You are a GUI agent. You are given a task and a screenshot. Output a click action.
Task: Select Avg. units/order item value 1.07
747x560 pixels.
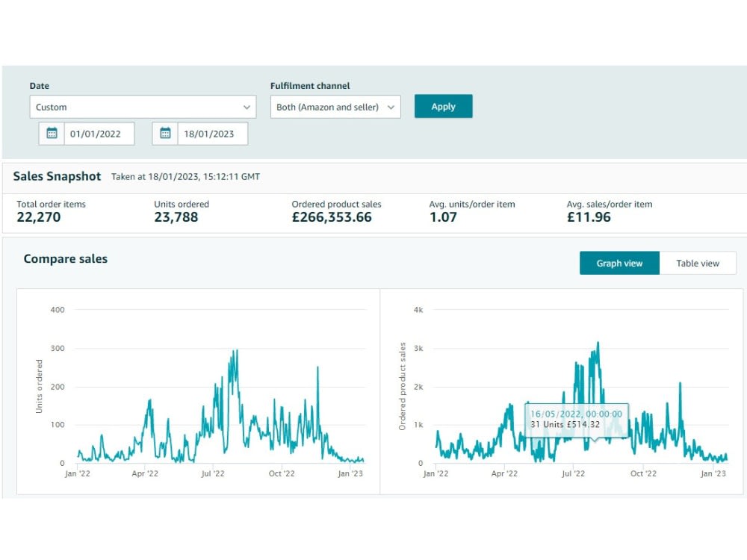[x=443, y=217]
